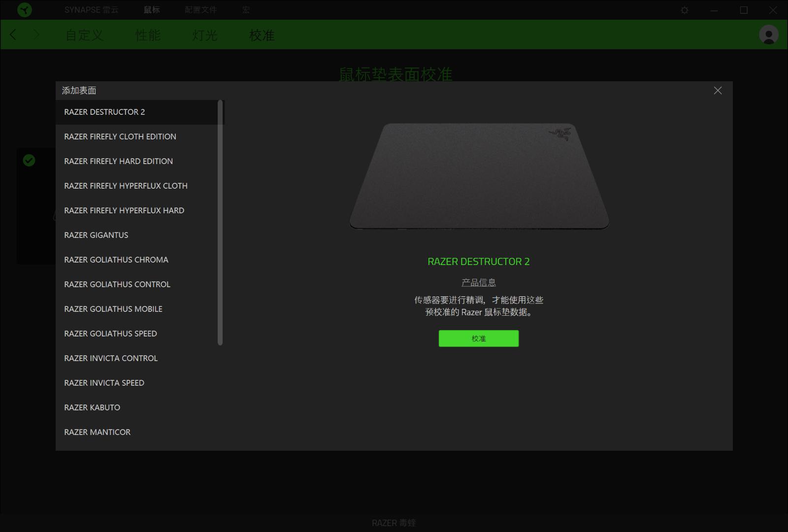Open the settings gear icon

point(685,10)
